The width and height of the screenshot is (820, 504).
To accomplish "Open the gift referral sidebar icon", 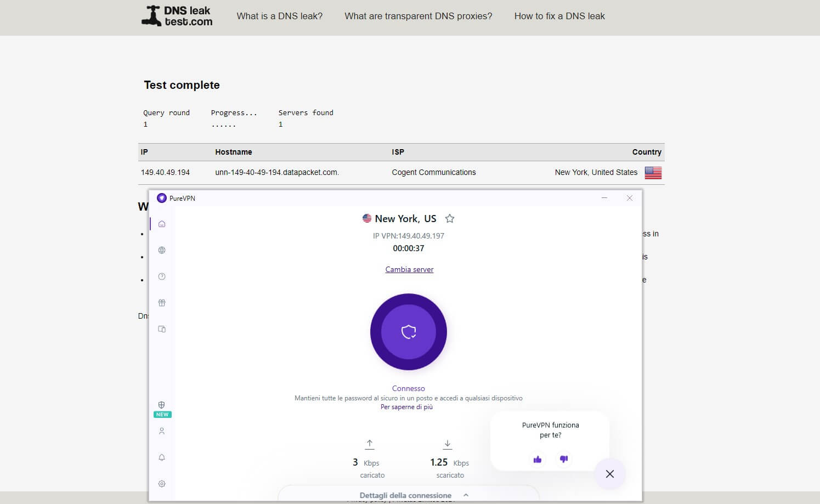I will click(162, 303).
